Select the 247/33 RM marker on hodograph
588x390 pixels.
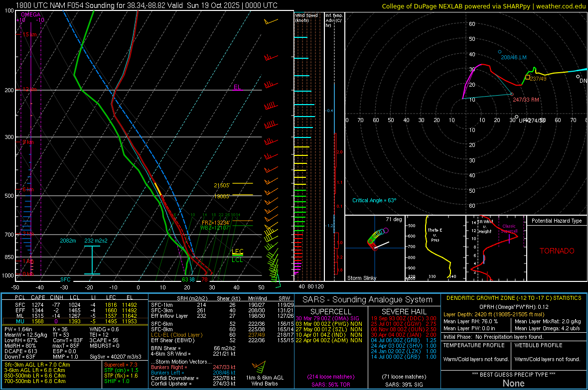coord(512,94)
